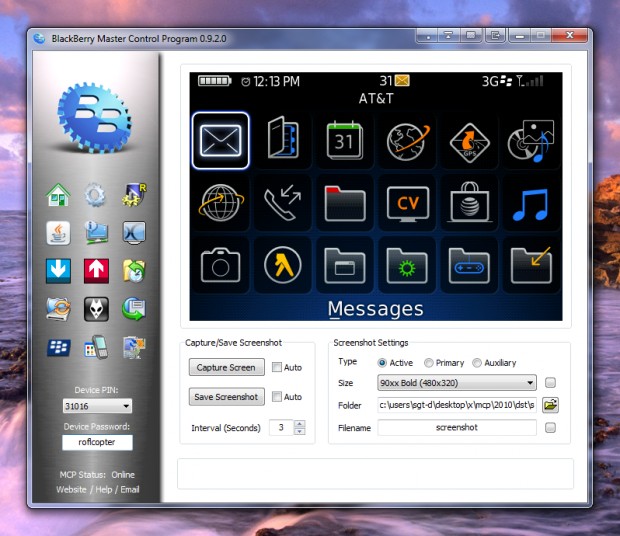This screenshot has width=620, height=536.
Task: Click the Capture Screen button
Action: coord(227,367)
